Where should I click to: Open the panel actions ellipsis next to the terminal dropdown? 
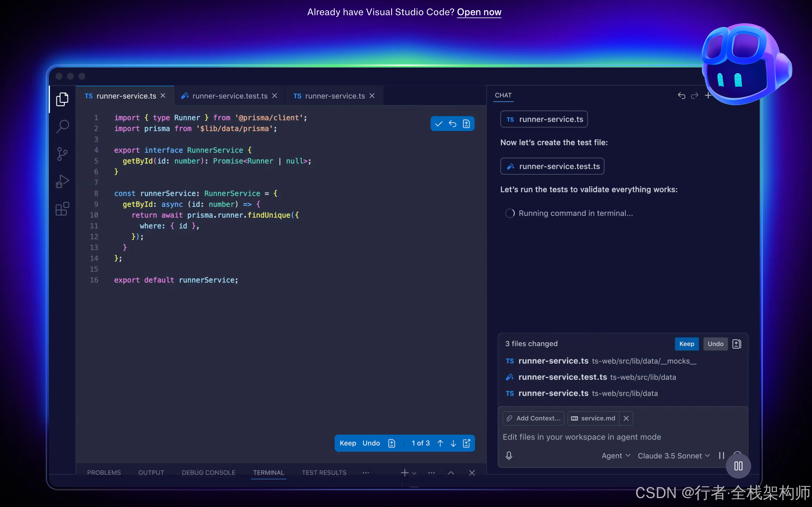click(431, 473)
